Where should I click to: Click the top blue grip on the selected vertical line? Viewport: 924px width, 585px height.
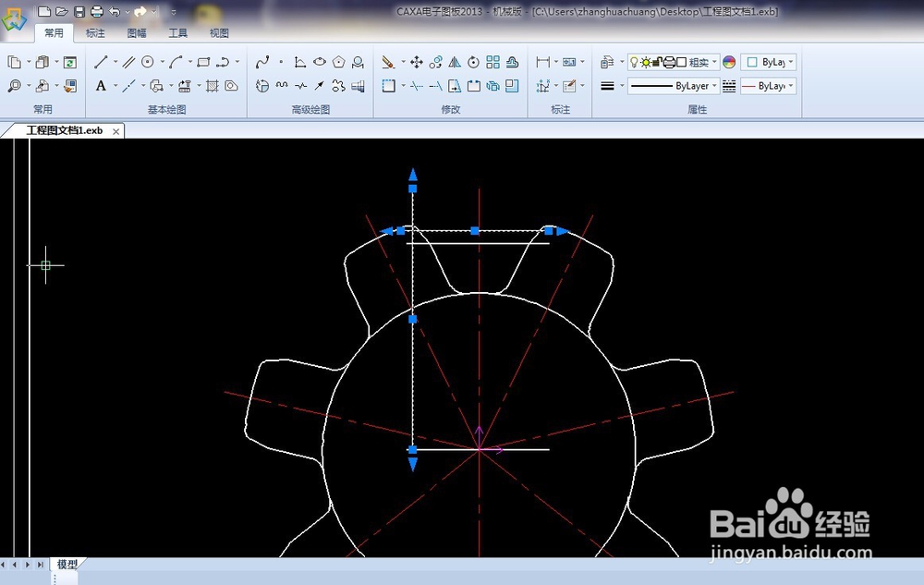click(412, 189)
